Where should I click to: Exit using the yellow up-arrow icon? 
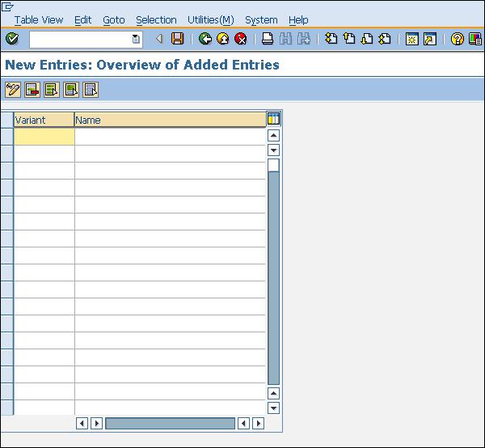tap(223, 39)
